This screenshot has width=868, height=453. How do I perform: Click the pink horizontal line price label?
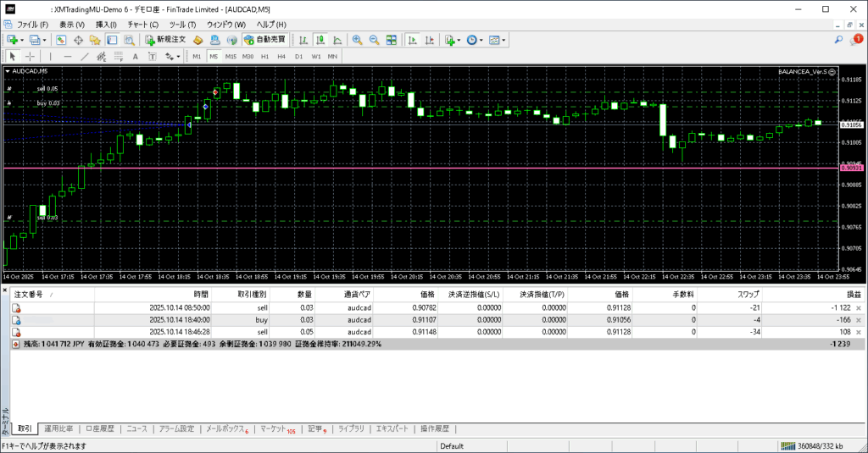coord(850,168)
